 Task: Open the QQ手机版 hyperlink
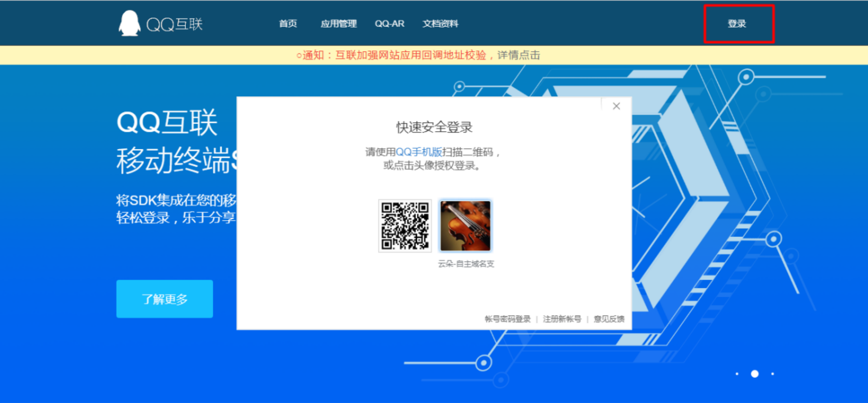(419, 152)
